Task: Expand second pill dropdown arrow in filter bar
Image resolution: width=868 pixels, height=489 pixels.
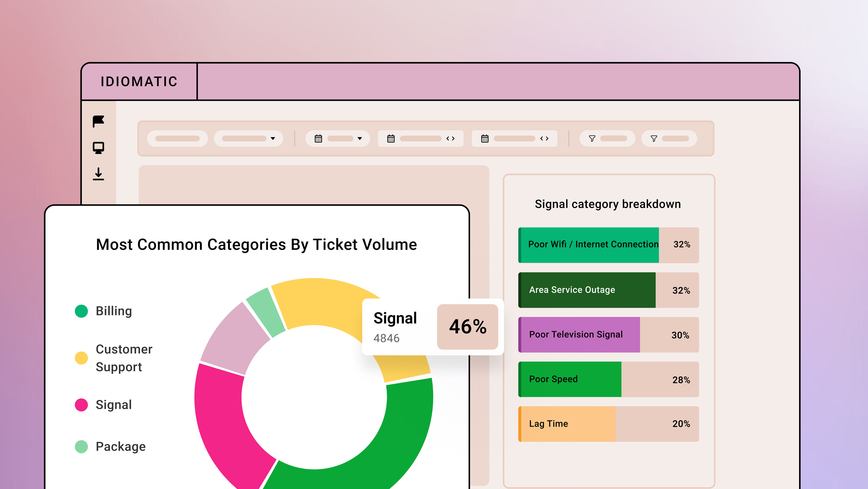Action: 273,139
